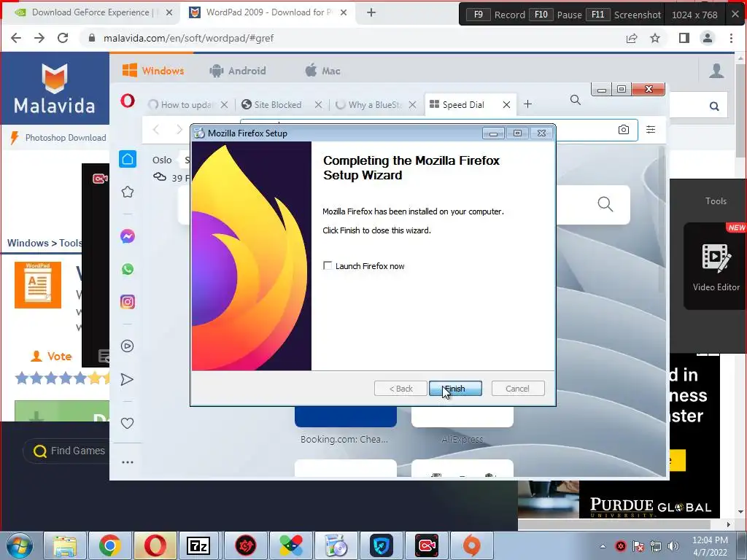
Task: Switch to Why a BlueStacks tab in Opera
Action: coord(375,105)
